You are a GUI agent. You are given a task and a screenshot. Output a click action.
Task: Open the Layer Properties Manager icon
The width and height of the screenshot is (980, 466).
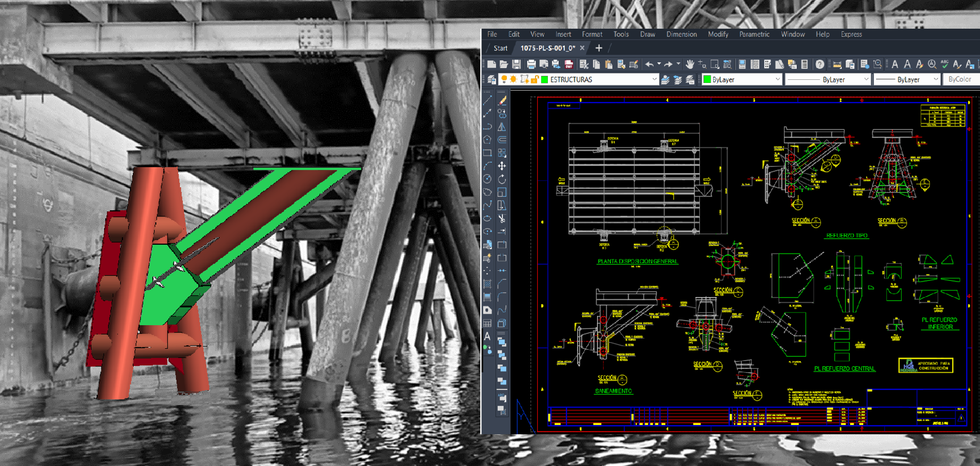(492, 79)
